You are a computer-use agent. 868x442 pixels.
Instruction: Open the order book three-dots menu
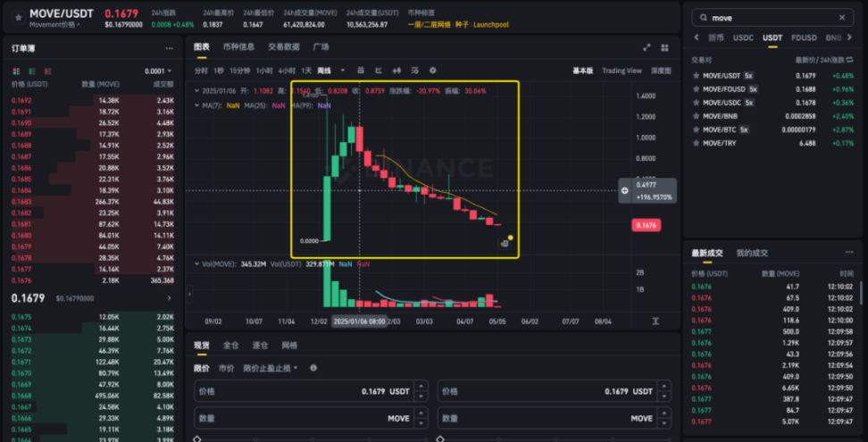tap(170, 49)
